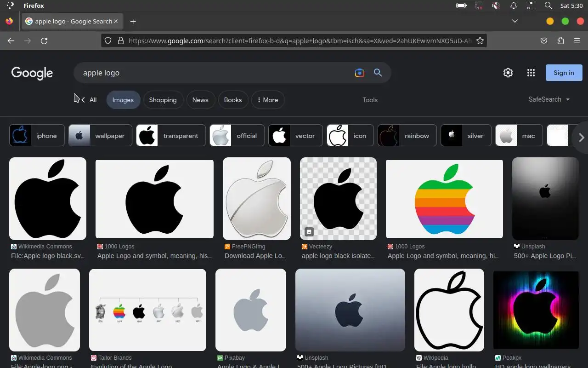This screenshot has width=588, height=368.
Task: Filter by the vector suggestion chip
Action: pos(295,136)
